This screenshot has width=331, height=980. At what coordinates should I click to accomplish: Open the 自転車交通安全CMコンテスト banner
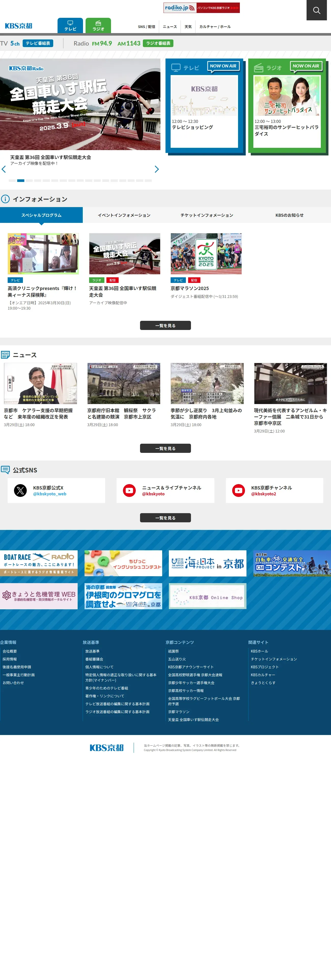[x=292, y=563]
